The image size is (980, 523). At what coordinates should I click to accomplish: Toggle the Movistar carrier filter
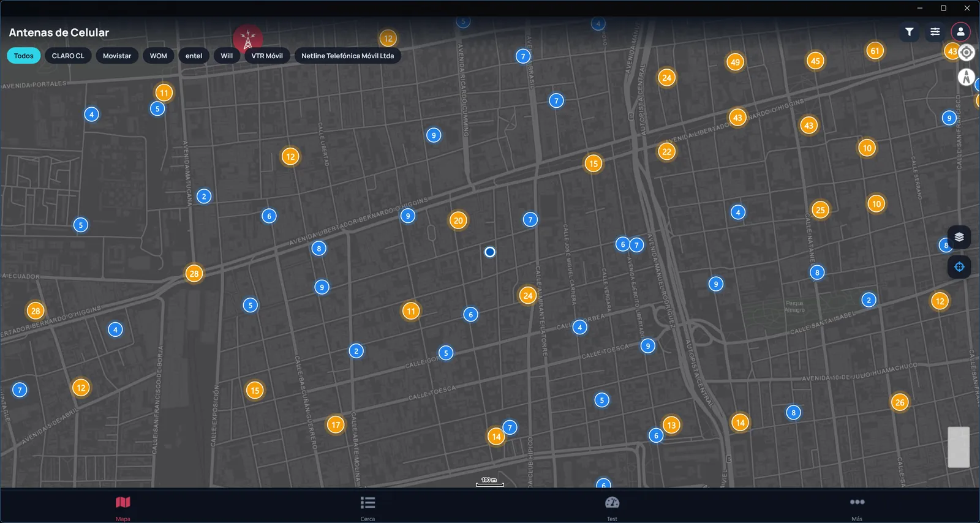[x=117, y=56]
